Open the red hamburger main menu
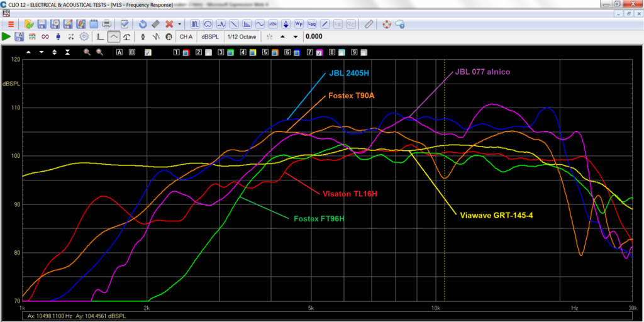 pos(11,24)
